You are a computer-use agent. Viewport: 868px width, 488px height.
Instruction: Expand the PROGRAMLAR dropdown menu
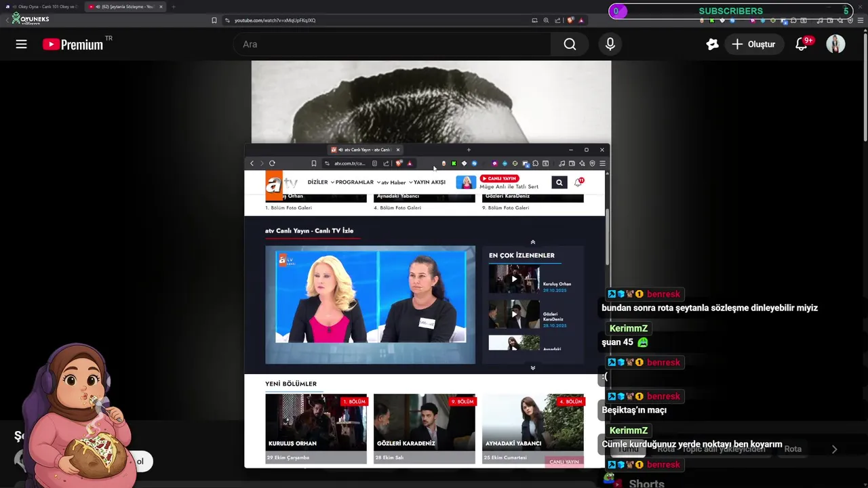click(x=357, y=182)
